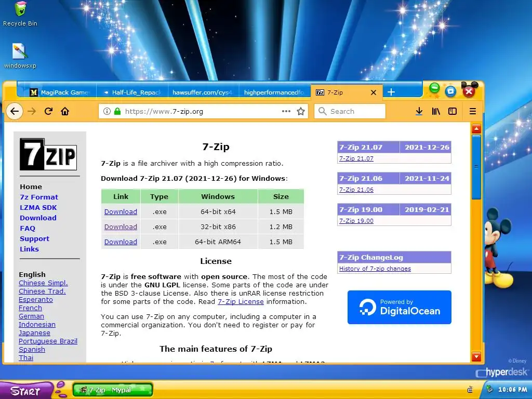The height and width of the screenshot is (399, 532).
Task: Click the 10:06 PM taskbar clock
Action: tap(512, 390)
